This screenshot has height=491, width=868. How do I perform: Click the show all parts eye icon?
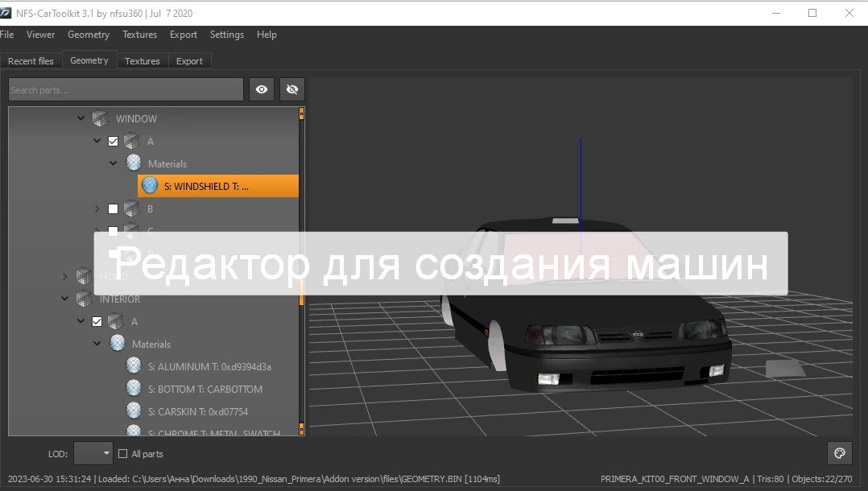[x=261, y=89]
